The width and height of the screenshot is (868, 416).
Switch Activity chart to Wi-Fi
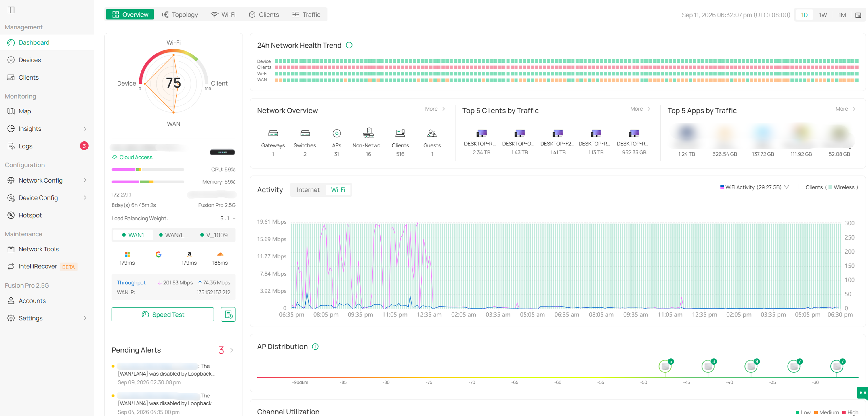coord(338,190)
